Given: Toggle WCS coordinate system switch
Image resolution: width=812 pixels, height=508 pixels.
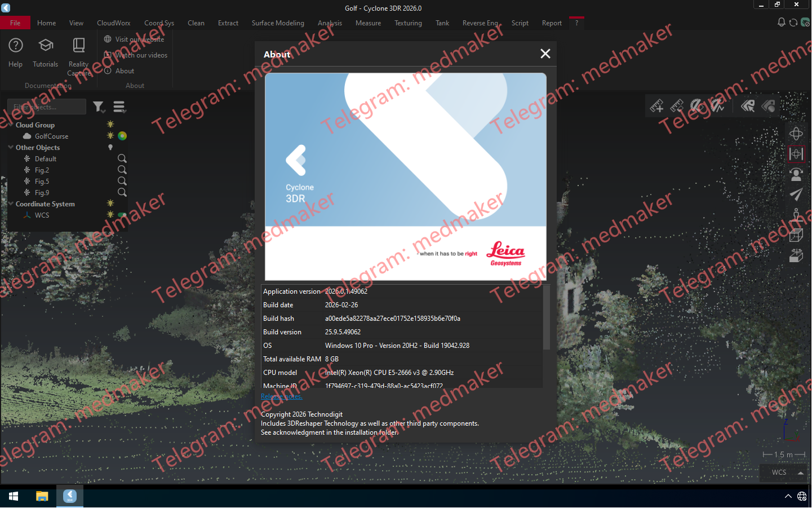Looking at the screenshot, I should (122, 215).
